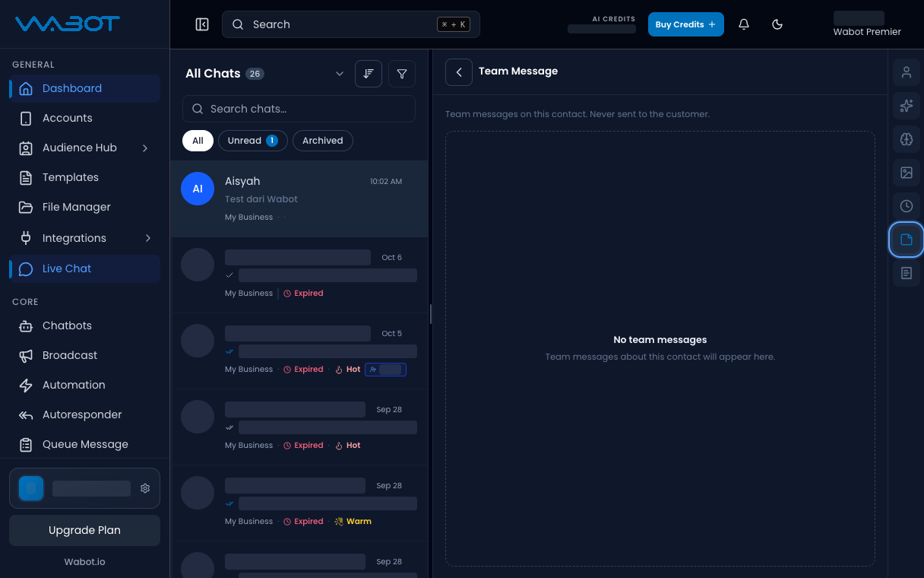The height and width of the screenshot is (578, 924).
Task: Open the media image panel icon
Action: click(x=907, y=173)
